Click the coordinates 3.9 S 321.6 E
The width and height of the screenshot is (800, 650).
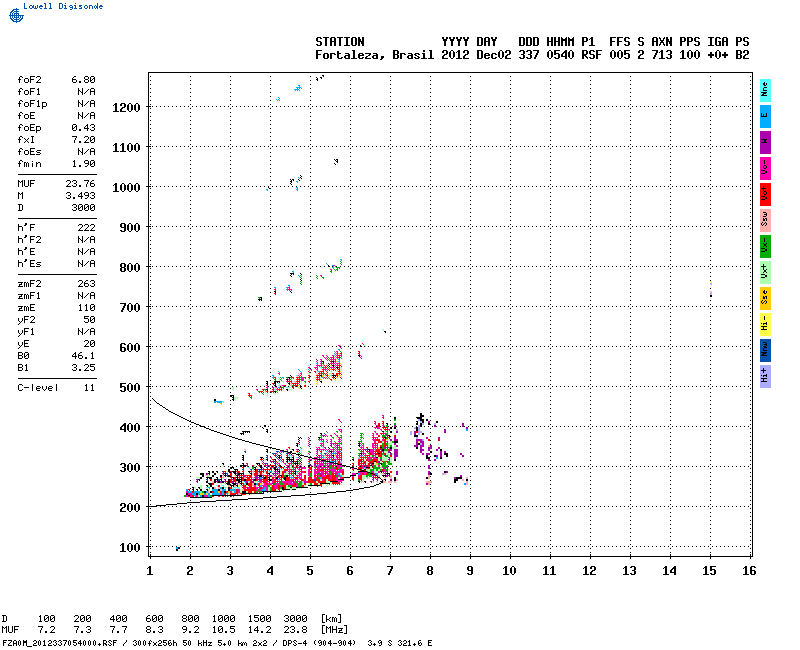[400, 643]
